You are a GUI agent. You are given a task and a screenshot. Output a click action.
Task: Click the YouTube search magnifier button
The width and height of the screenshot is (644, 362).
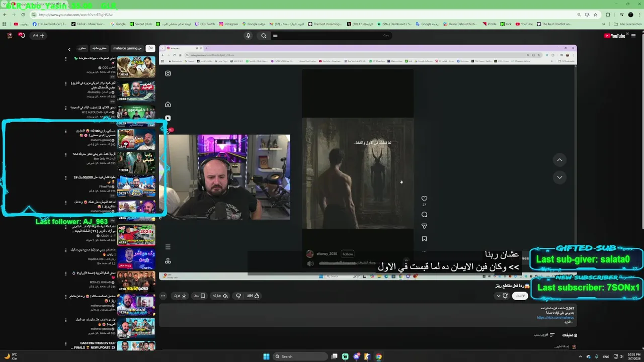[264, 36]
